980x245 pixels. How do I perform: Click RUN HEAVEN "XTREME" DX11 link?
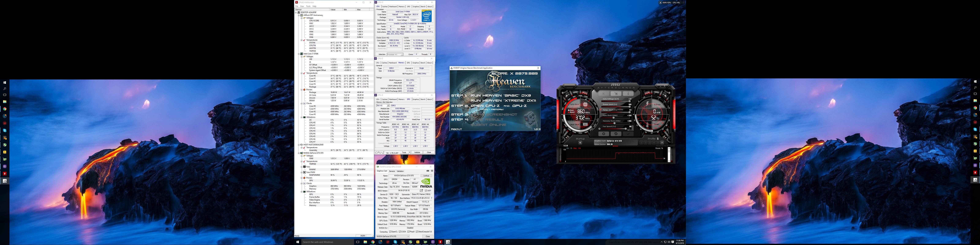[x=504, y=100]
